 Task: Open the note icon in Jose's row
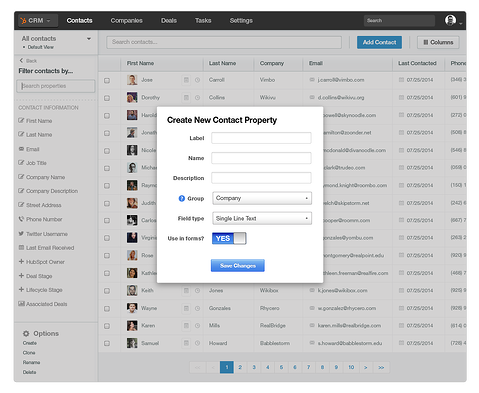click(x=186, y=80)
